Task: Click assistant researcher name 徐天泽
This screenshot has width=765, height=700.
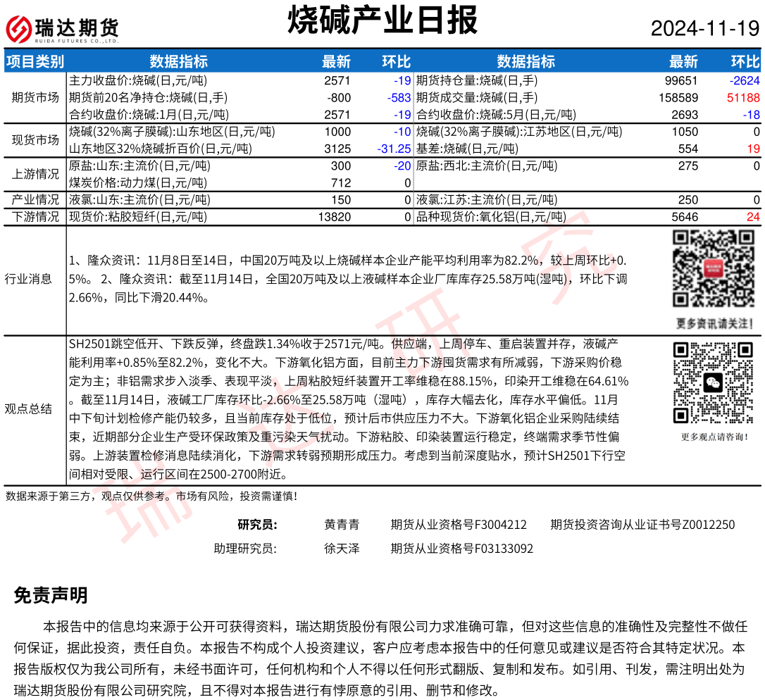Action: point(342,549)
